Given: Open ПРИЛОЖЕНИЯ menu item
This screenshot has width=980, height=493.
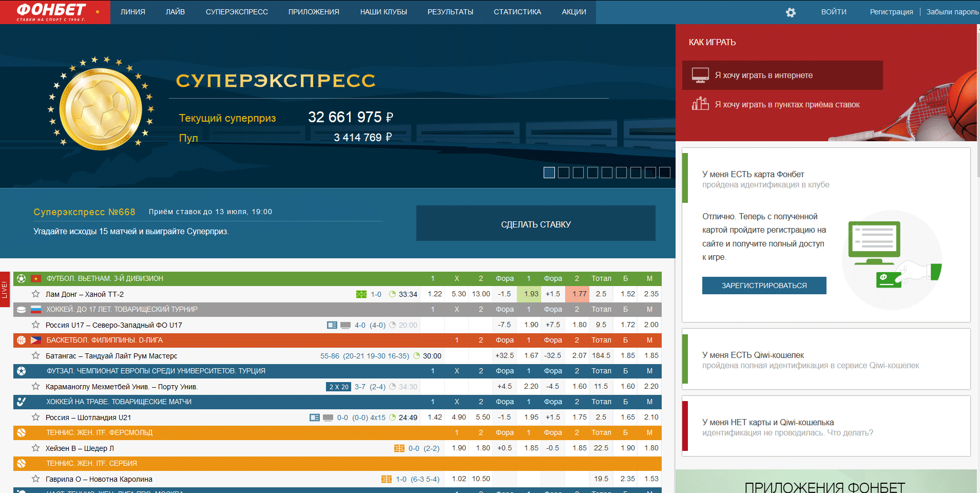Looking at the screenshot, I should click(x=314, y=12).
